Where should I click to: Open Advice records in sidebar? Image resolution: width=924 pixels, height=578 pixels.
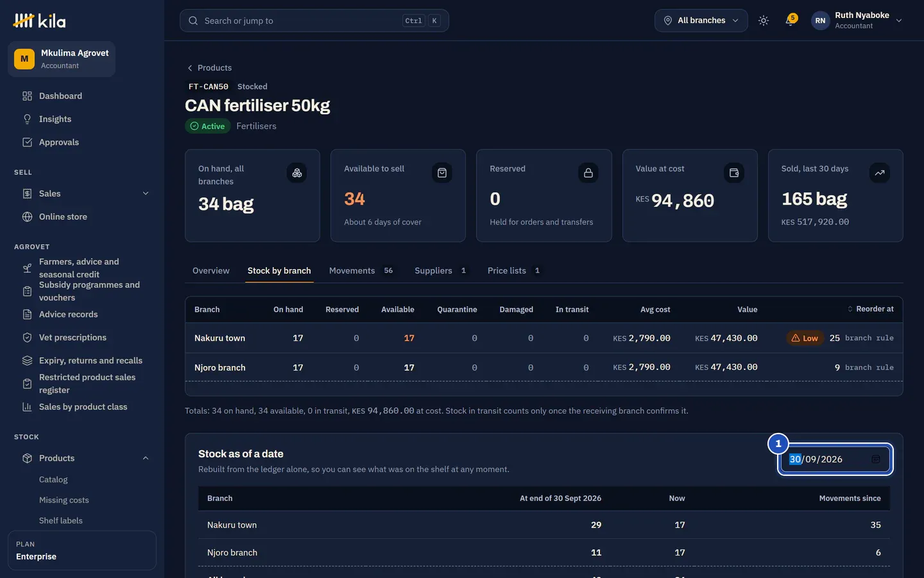(x=82, y=315)
